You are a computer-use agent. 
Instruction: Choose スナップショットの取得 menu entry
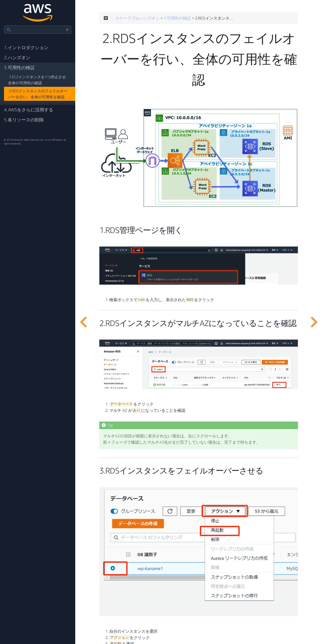point(234,577)
